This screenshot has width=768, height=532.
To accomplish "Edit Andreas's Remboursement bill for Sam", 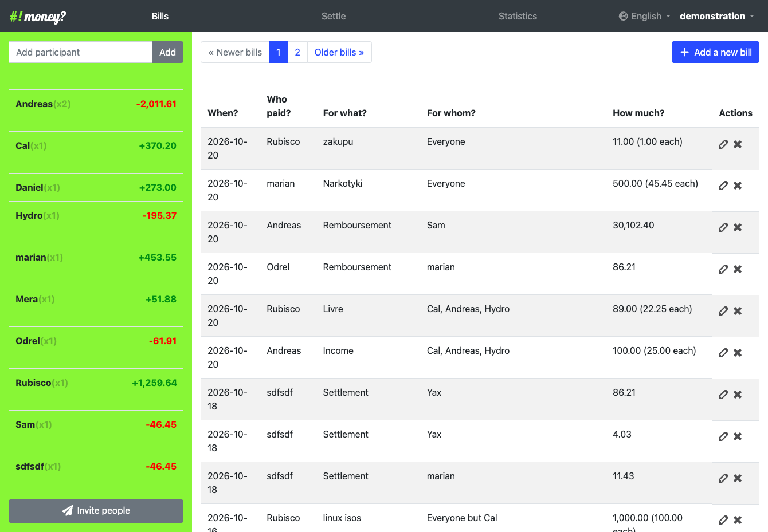I will [723, 227].
